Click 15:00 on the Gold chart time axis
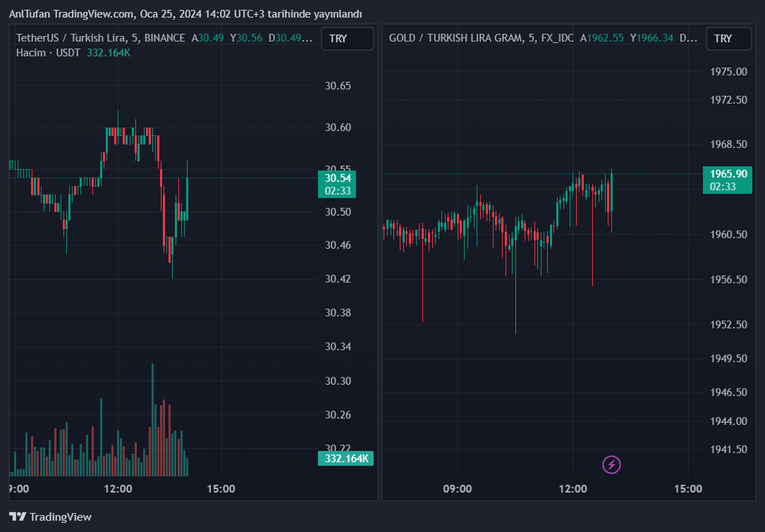 point(687,489)
